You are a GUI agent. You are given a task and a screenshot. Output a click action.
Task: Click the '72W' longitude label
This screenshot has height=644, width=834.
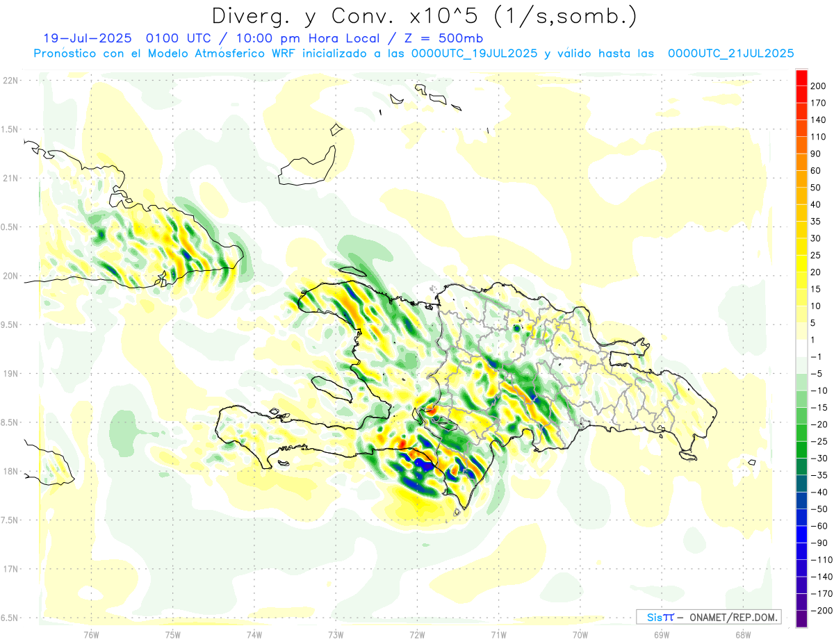(x=417, y=635)
